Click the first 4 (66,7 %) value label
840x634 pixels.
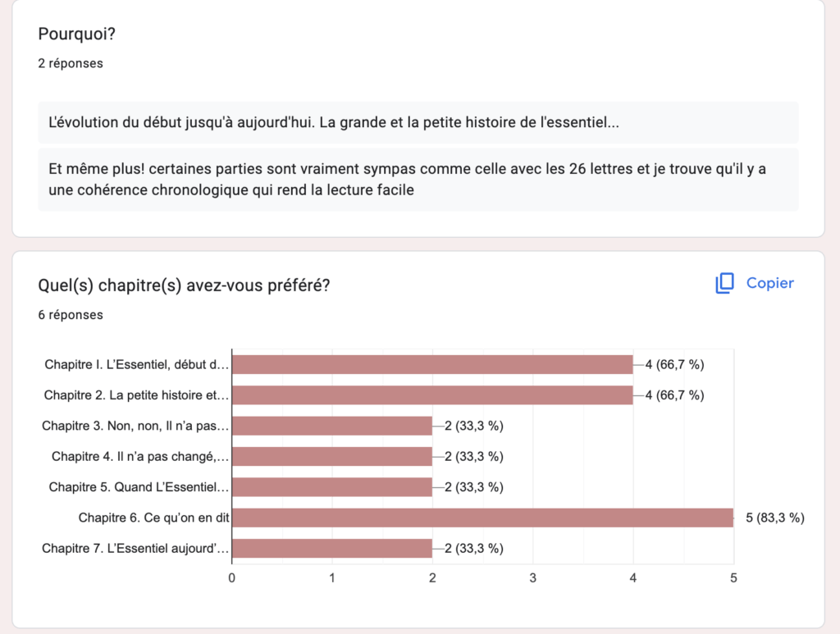[x=674, y=365]
